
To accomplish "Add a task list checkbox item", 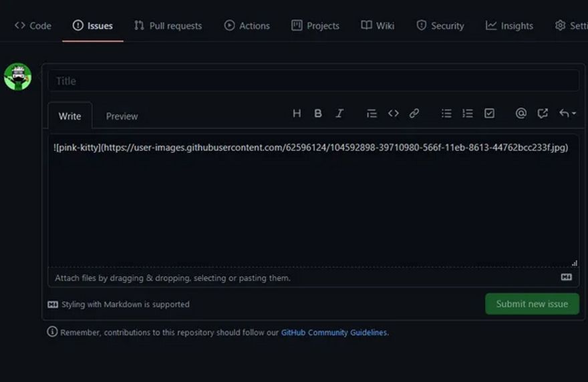I will tap(489, 114).
